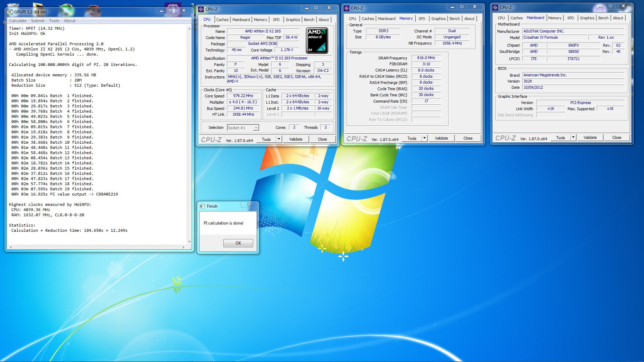Close the Finish dialog with its X
This screenshot has width=644, height=362.
point(249,205)
